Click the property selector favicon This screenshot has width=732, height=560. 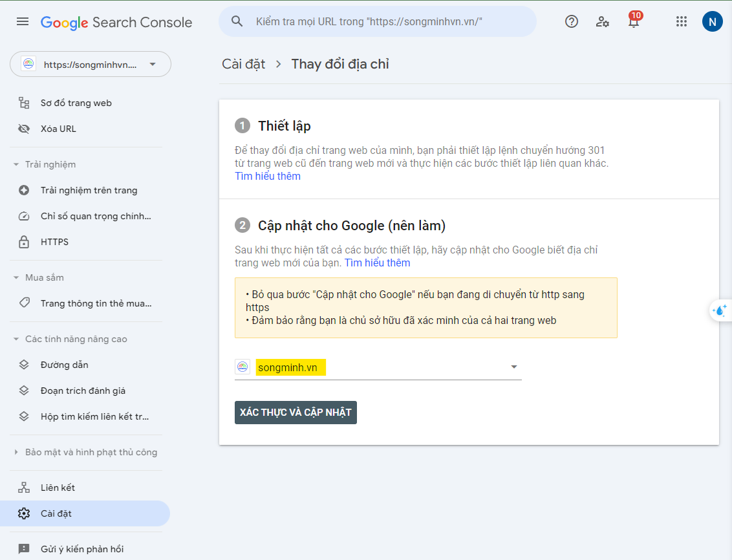28,64
